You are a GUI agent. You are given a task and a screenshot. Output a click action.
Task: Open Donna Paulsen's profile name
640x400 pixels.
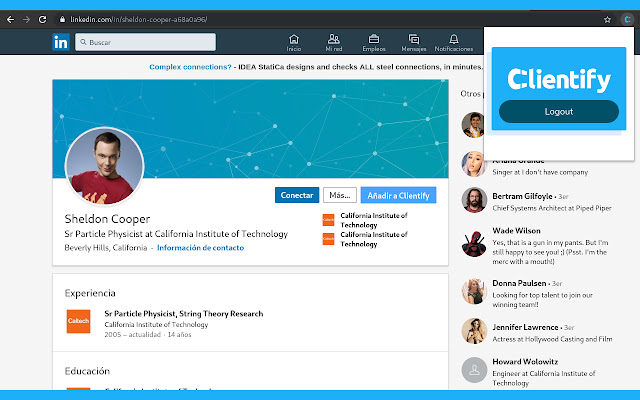tap(519, 283)
